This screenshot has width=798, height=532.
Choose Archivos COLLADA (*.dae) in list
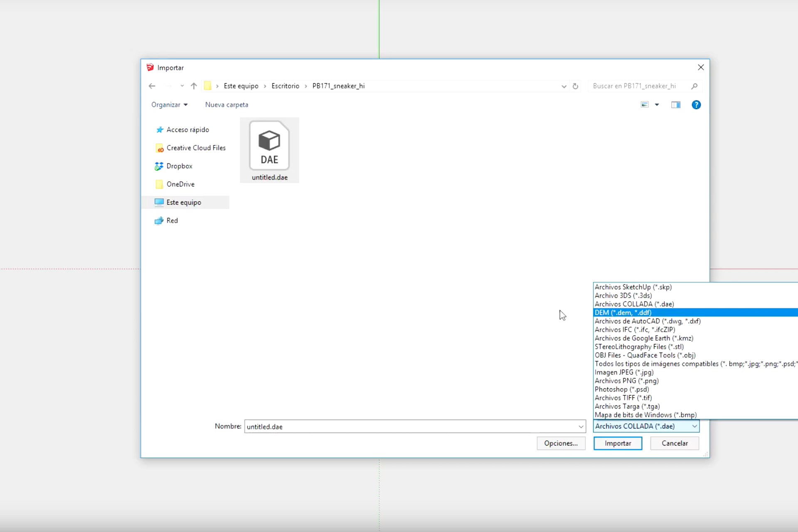696,304
